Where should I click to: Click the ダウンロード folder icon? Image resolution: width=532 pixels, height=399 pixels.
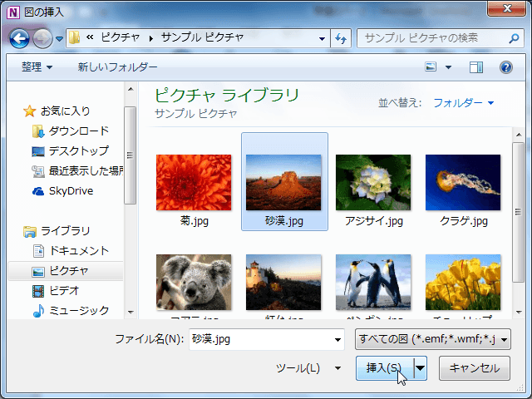[38, 131]
